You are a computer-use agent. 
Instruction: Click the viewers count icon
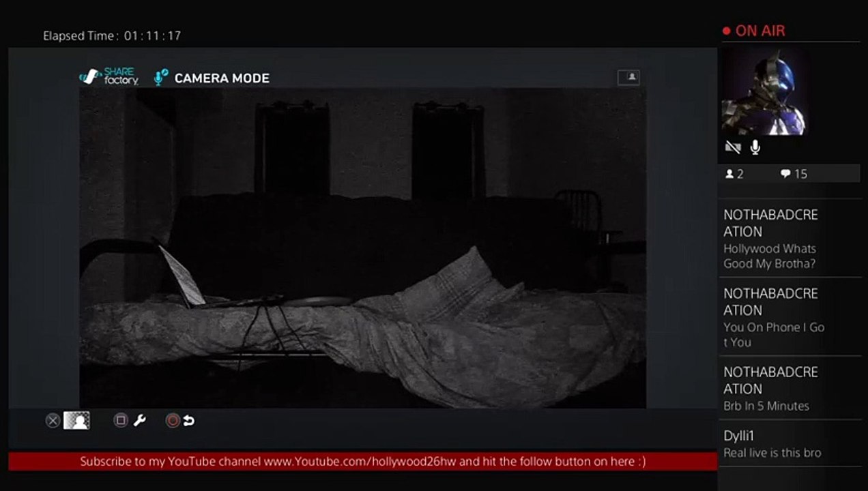pos(729,174)
